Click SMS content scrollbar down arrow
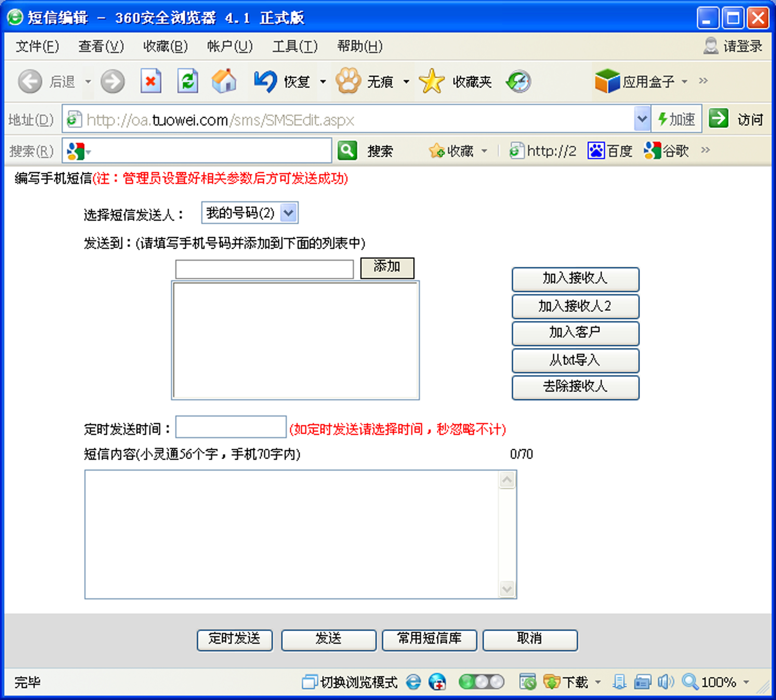 507,589
